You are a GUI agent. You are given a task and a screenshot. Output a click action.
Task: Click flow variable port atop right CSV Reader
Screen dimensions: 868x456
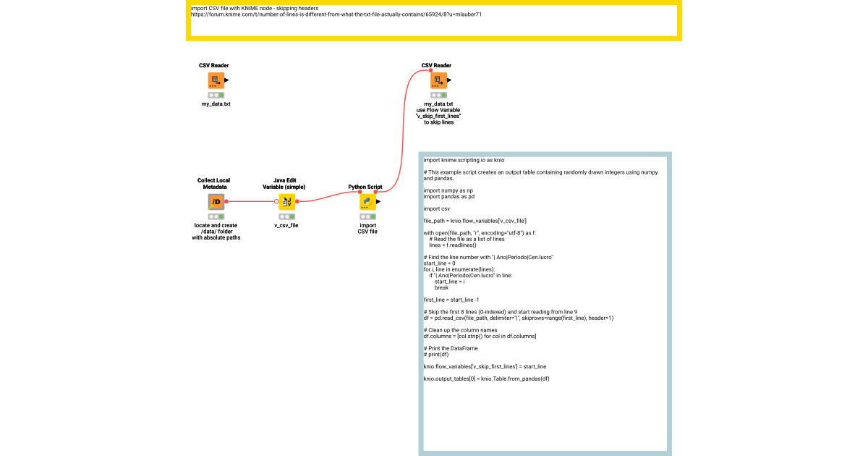[430, 70]
